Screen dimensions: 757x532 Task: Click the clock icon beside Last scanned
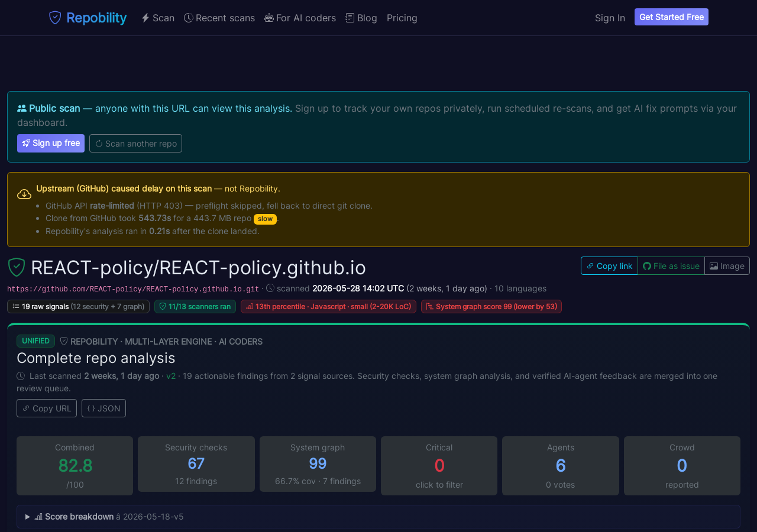(21, 376)
